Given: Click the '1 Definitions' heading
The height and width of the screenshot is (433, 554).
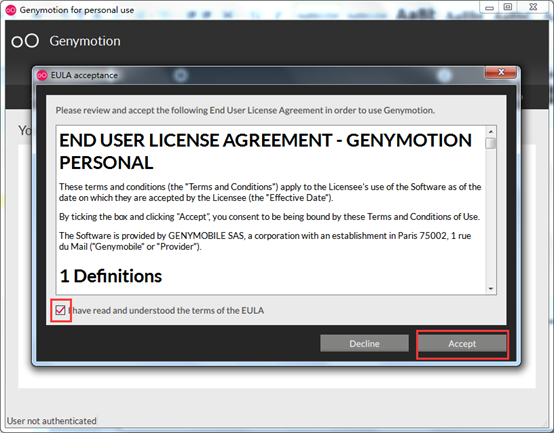Looking at the screenshot, I should click(x=111, y=276).
